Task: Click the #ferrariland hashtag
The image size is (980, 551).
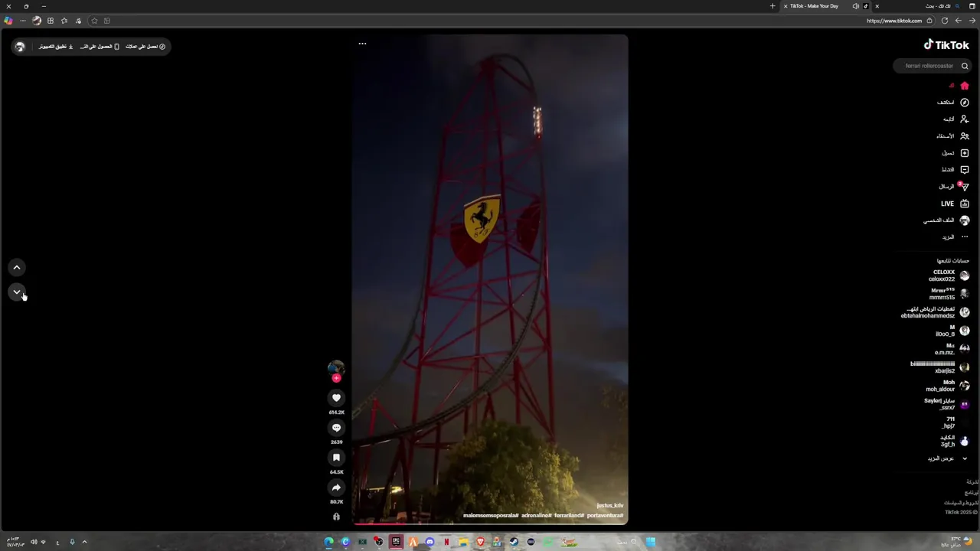Action: point(569,516)
